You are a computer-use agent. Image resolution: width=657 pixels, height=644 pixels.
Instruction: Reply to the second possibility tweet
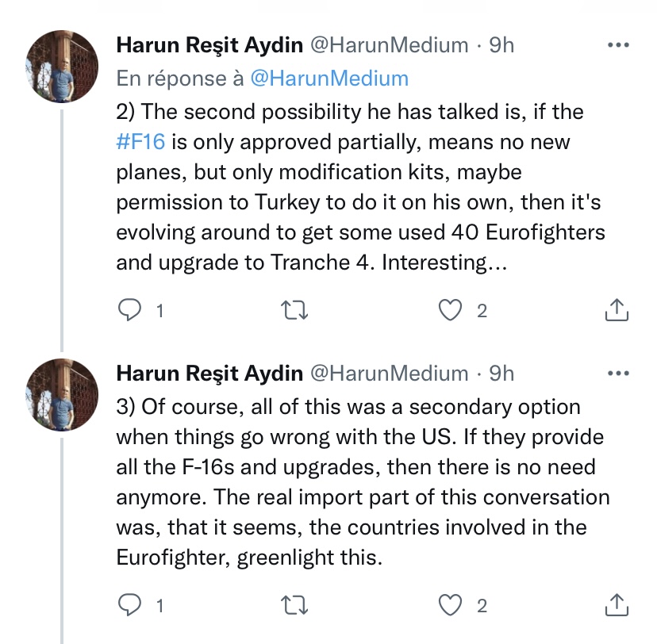tap(128, 311)
